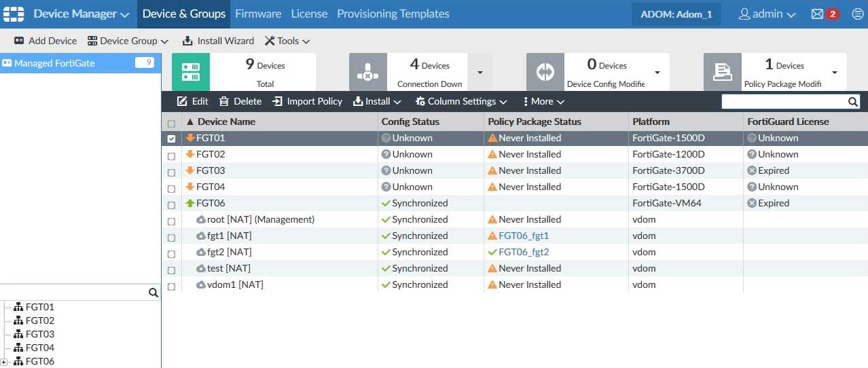This screenshot has height=368, width=868.
Task: Switch to the License tab
Action: 309,14
